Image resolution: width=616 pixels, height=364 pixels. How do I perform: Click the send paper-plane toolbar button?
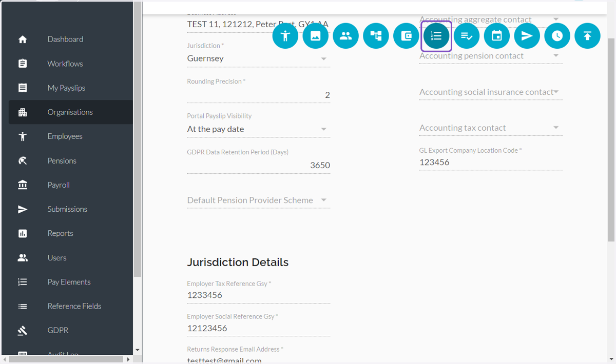[x=527, y=36]
